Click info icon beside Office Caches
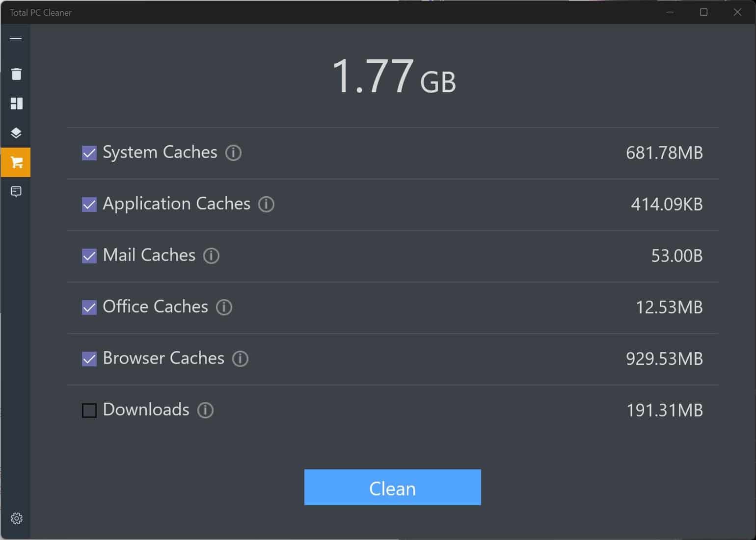 coord(224,308)
